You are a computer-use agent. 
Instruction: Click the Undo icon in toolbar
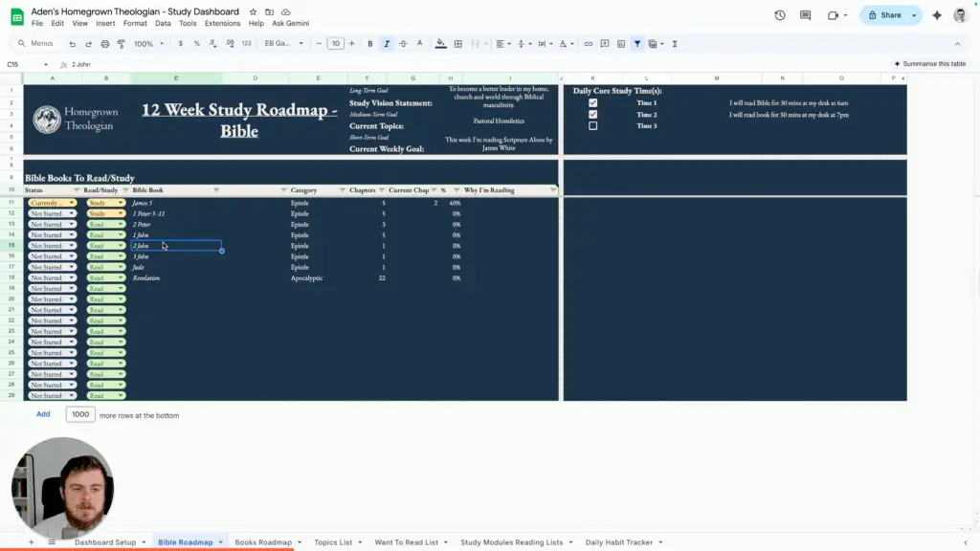pyautogui.click(x=73, y=44)
